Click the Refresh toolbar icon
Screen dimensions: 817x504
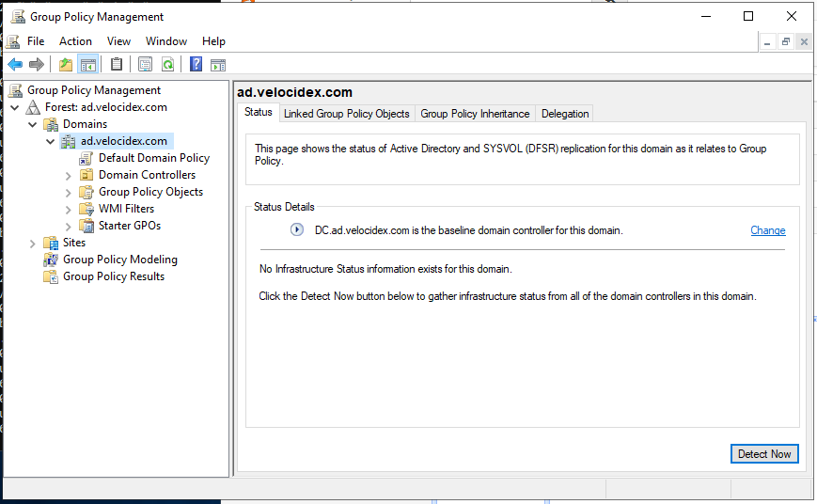click(x=167, y=65)
